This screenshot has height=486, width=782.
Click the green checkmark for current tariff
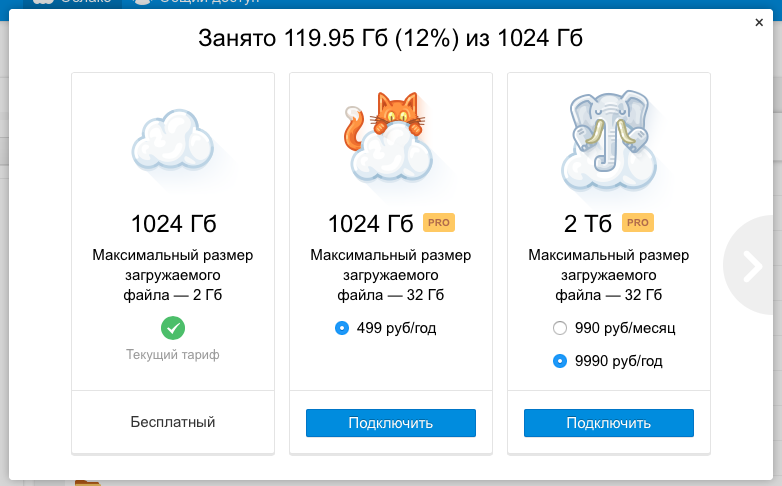[173, 328]
